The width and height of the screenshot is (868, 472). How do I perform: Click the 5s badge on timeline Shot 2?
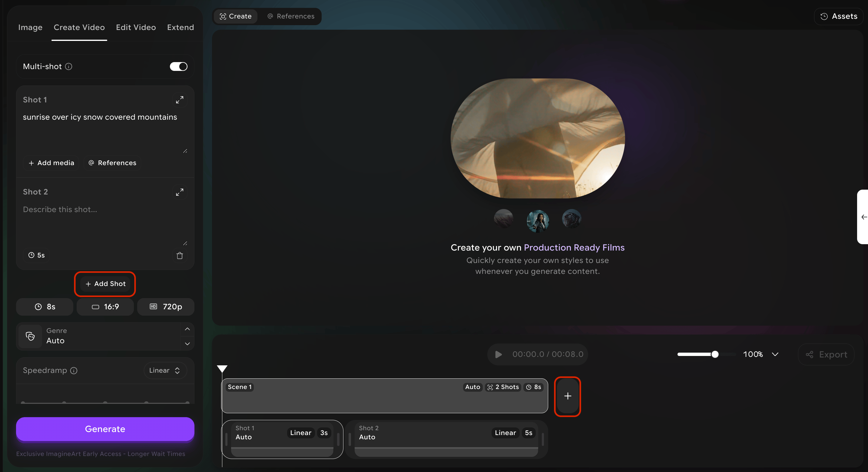click(x=528, y=433)
